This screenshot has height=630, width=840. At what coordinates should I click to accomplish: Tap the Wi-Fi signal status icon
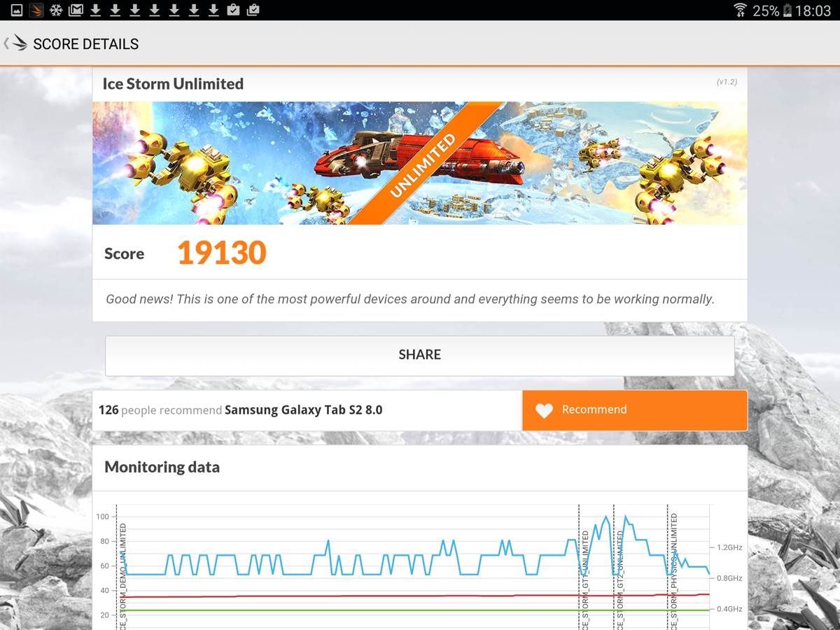740,10
